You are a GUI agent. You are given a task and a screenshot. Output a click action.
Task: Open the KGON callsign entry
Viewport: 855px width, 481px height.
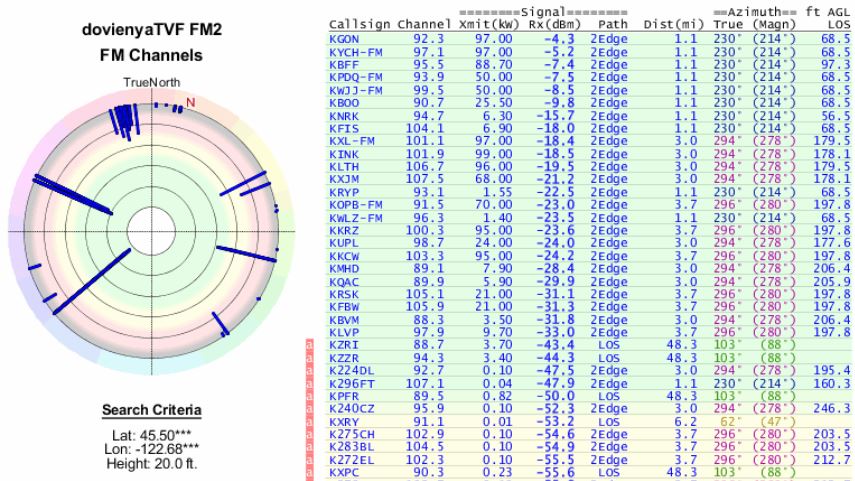[341, 37]
